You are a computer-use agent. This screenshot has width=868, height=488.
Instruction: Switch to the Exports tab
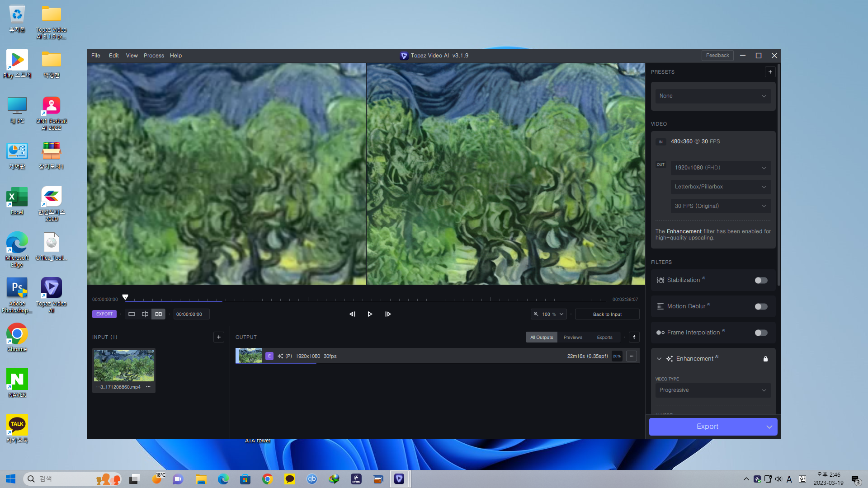point(604,337)
